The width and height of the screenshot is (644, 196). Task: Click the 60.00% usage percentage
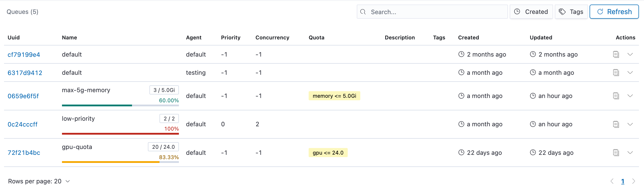[x=169, y=100]
